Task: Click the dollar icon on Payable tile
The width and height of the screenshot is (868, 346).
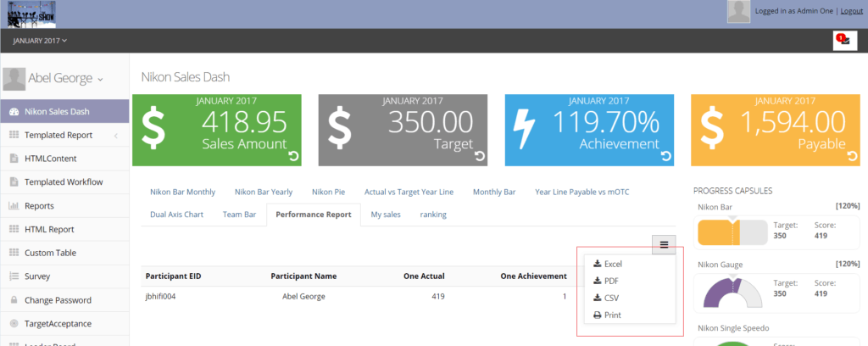Action: coord(712,128)
